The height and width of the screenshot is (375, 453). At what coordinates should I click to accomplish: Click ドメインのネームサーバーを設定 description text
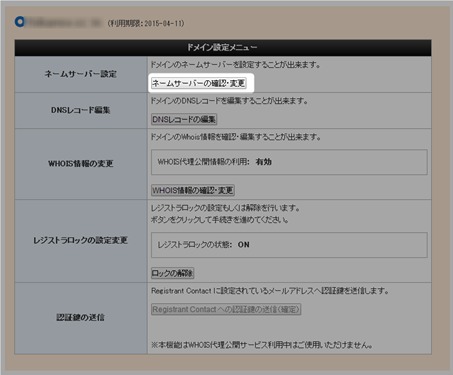click(x=236, y=65)
